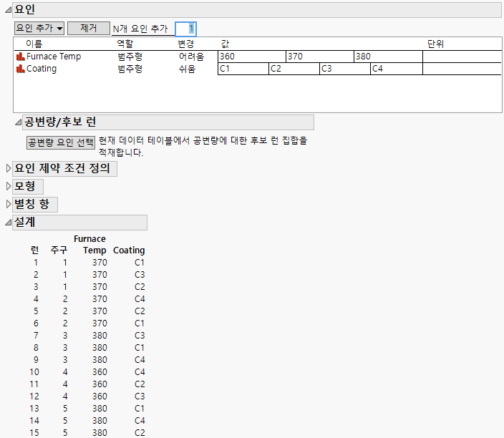This screenshot has height=438, width=504.
Task: Click the Furnace Temp design column header
Action: pyautogui.click(x=90, y=245)
